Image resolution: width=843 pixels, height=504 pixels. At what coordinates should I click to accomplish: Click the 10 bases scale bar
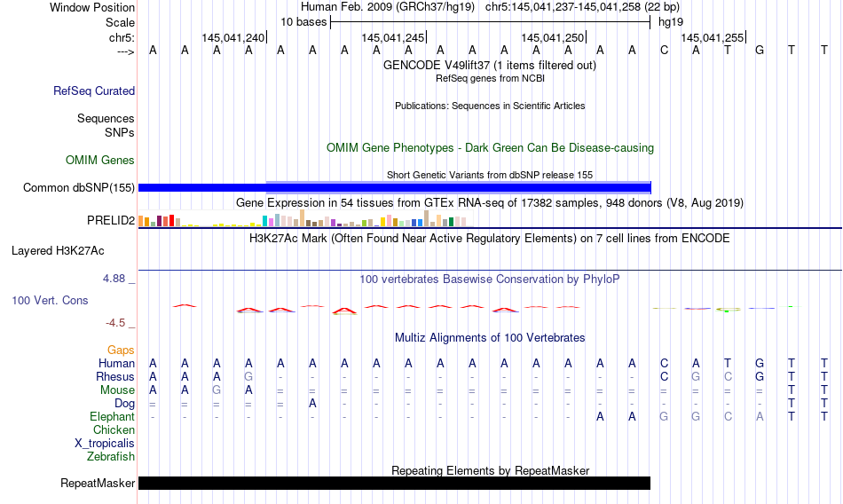coord(491,22)
